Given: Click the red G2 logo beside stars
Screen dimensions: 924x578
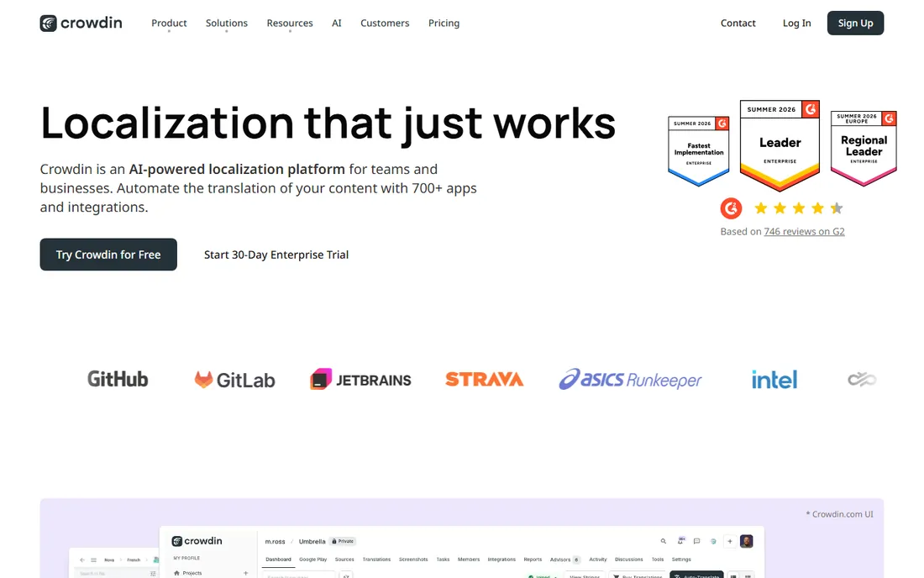Looking at the screenshot, I should pyautogui.click(x=731, y=208).
